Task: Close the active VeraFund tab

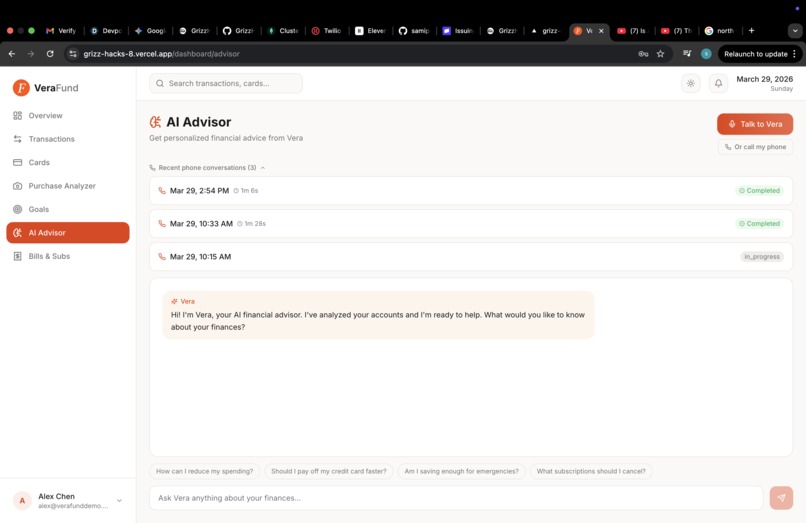Action: pyautogui.click(x=601, y=31)
